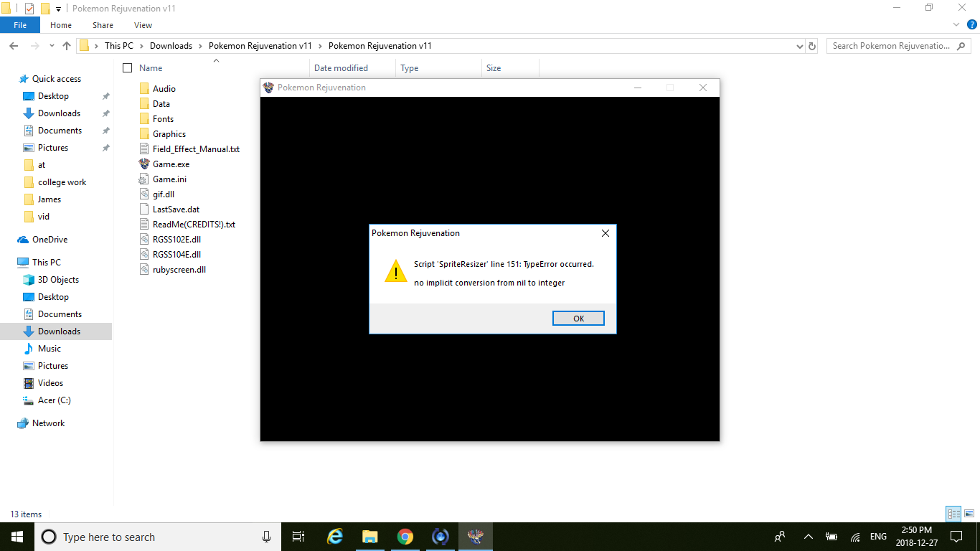Go up one folder level arrow
The width and height of the screenshot is (980, 551).
pos(67,46)
